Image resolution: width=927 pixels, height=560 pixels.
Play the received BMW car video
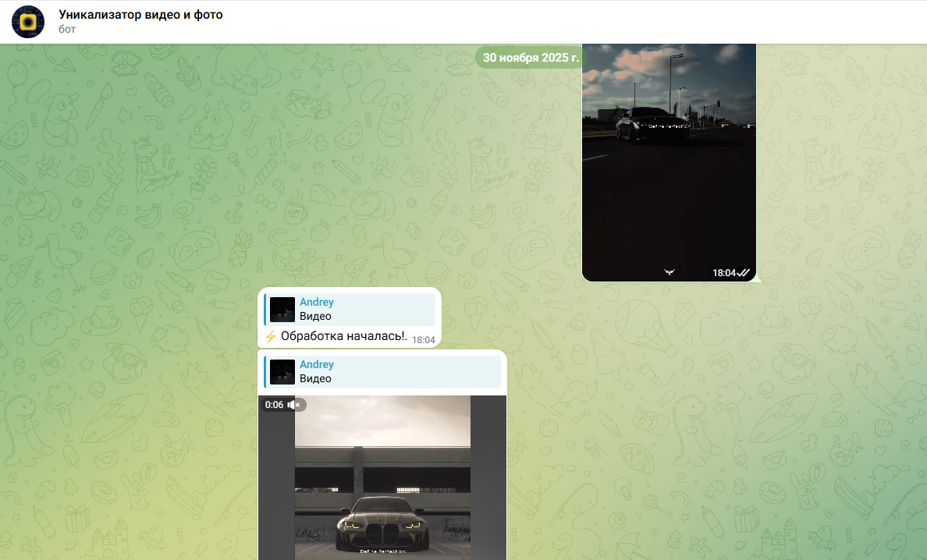coord(382,477)
